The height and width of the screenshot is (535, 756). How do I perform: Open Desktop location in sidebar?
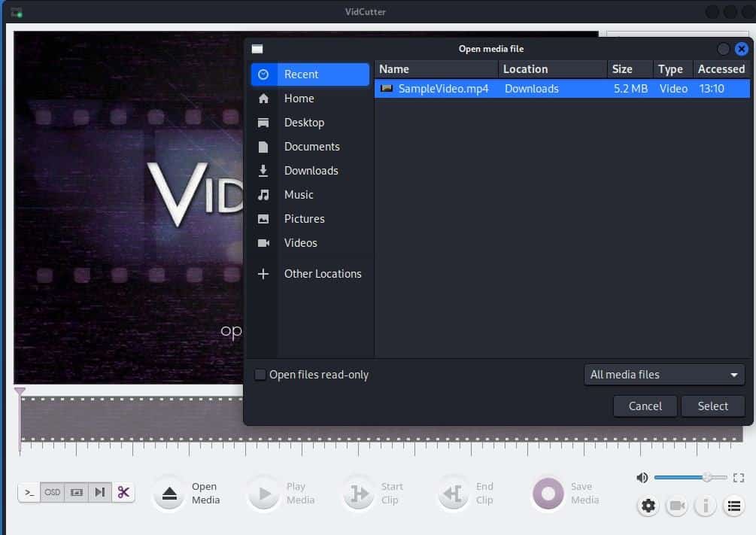coord(310,123)
